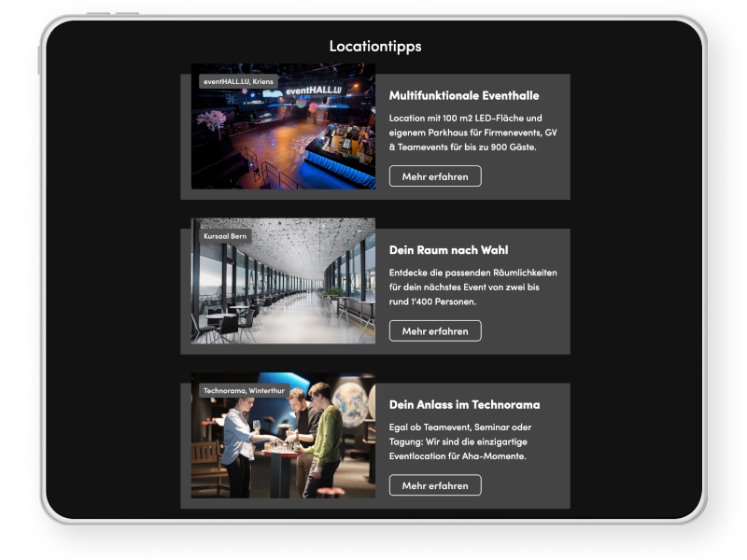Open the Technorama photo with three people
747x560 pixels.
click(x=283, y=435)
